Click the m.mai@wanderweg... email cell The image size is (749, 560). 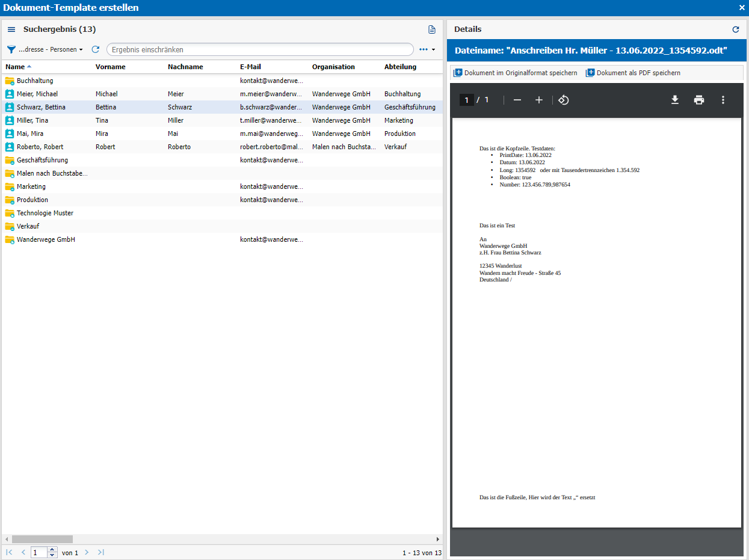(271, 134)
